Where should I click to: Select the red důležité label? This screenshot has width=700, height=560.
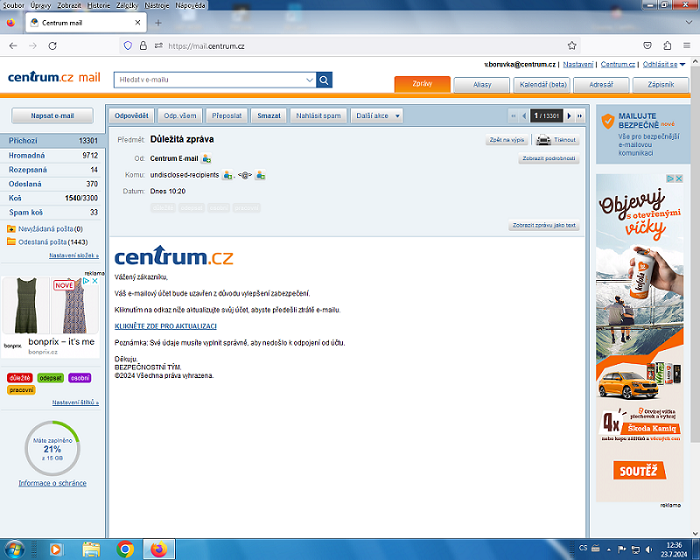coord(20,377)
